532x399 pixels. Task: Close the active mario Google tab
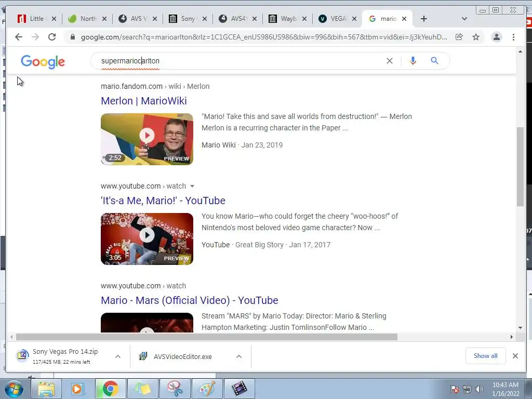(404, 19)
